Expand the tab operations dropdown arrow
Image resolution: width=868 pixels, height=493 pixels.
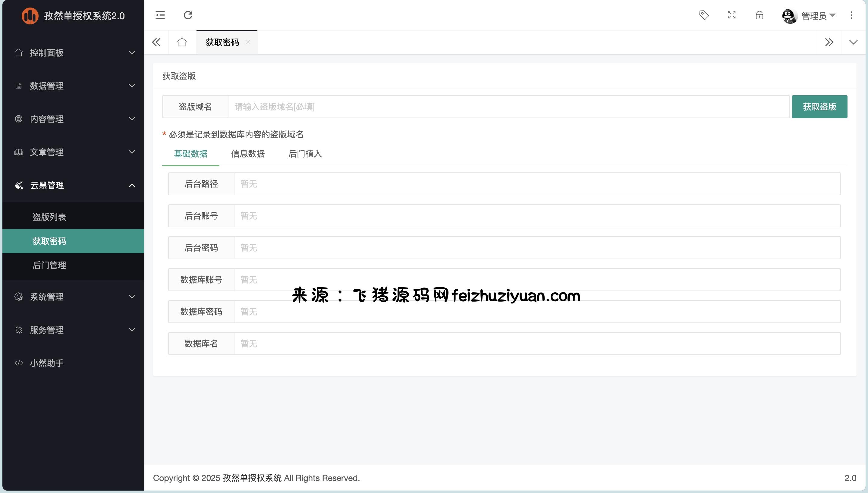(853, 42)
